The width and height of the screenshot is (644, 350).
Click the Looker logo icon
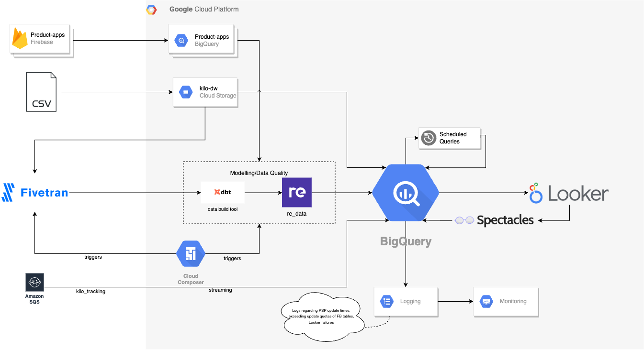tap(536, 193)
